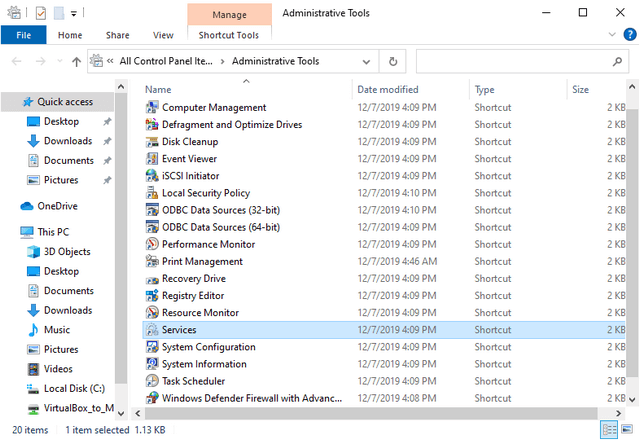
Task: Open Local Disk (C:)
Action: pyautogui.click(x=74, y=389)
